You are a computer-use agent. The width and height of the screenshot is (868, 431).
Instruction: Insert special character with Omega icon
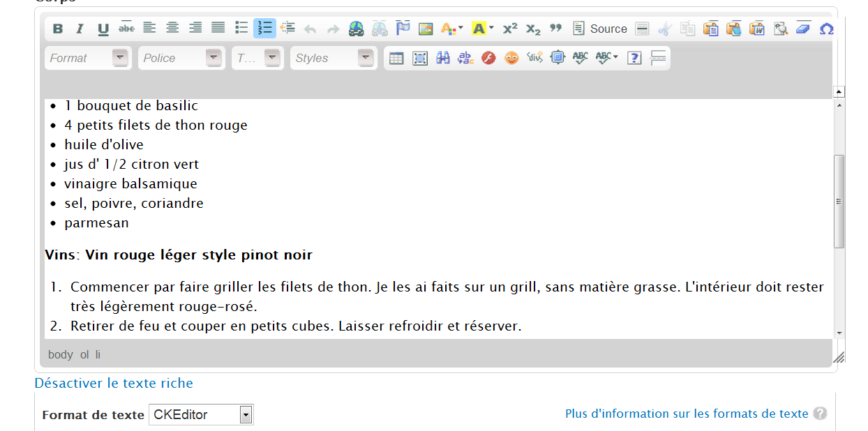[x=826, y=29]
